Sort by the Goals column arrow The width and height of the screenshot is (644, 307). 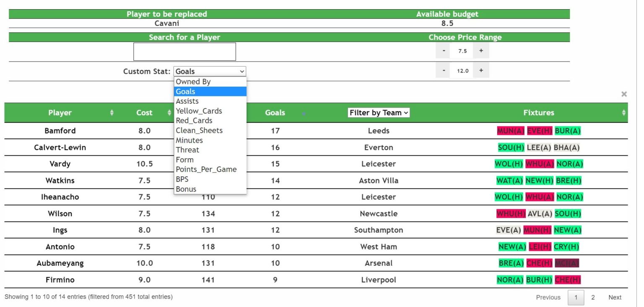coord(303,113)
